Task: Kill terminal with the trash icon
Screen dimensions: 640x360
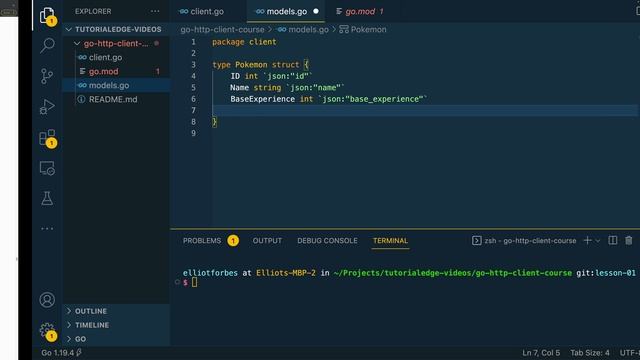Action: pyautogui.click(x=629, y=240)
